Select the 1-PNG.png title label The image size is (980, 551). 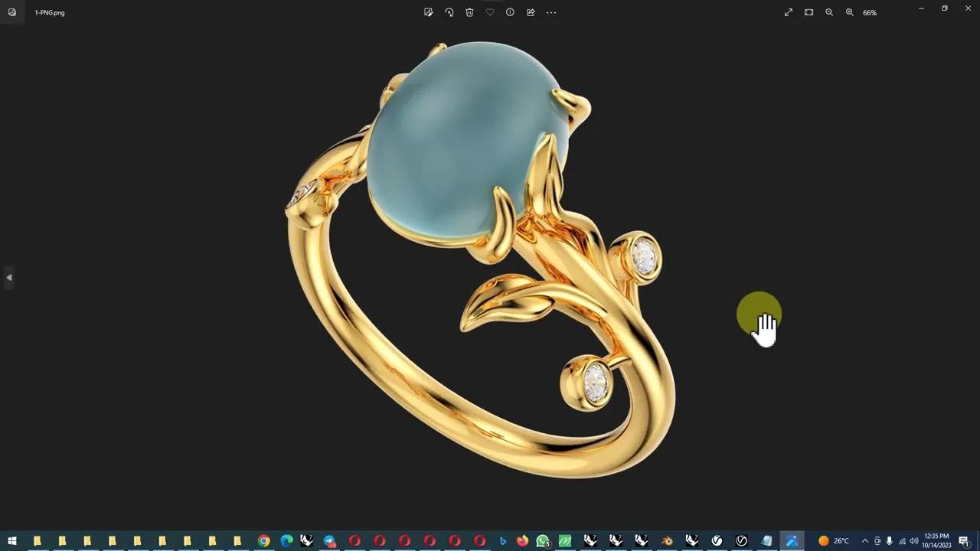[49, 12]
